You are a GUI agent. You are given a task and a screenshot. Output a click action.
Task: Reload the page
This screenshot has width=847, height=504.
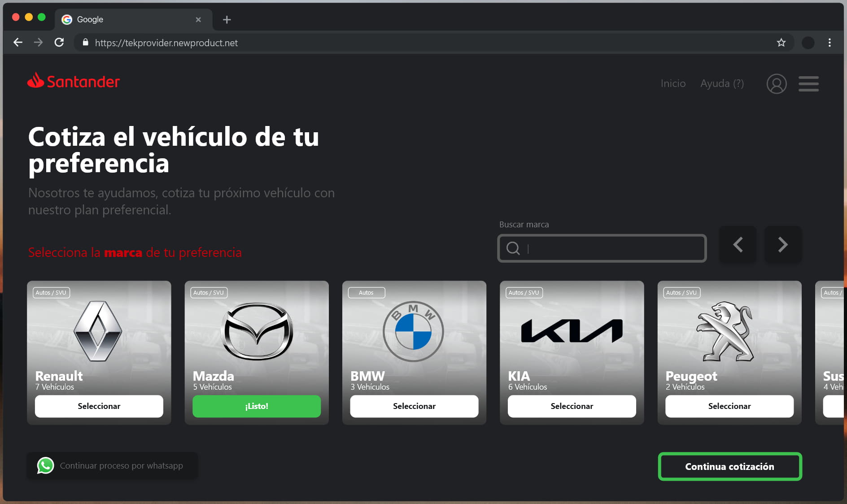point(59,43)
